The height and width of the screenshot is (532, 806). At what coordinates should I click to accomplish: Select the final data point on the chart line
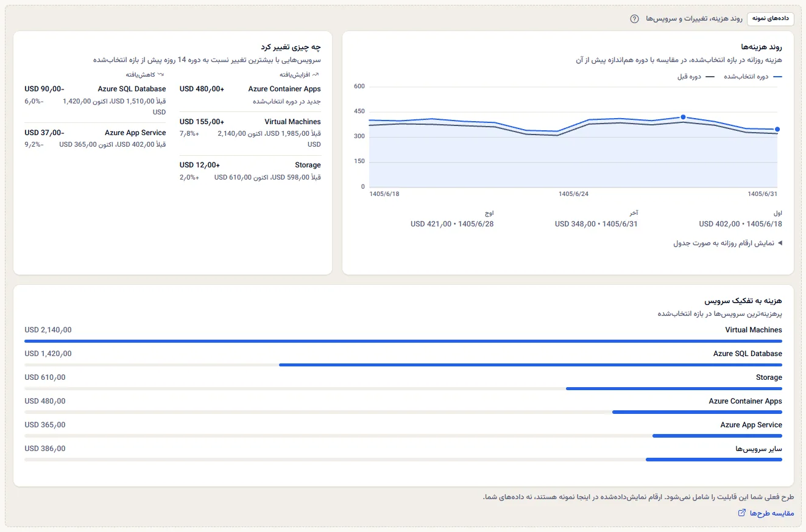click(777, 129)
